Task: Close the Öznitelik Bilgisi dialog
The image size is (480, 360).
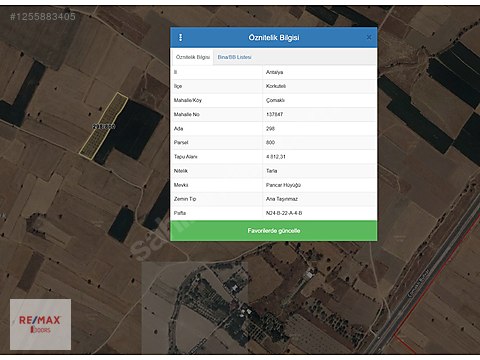Action: click(x=369, y=37)
